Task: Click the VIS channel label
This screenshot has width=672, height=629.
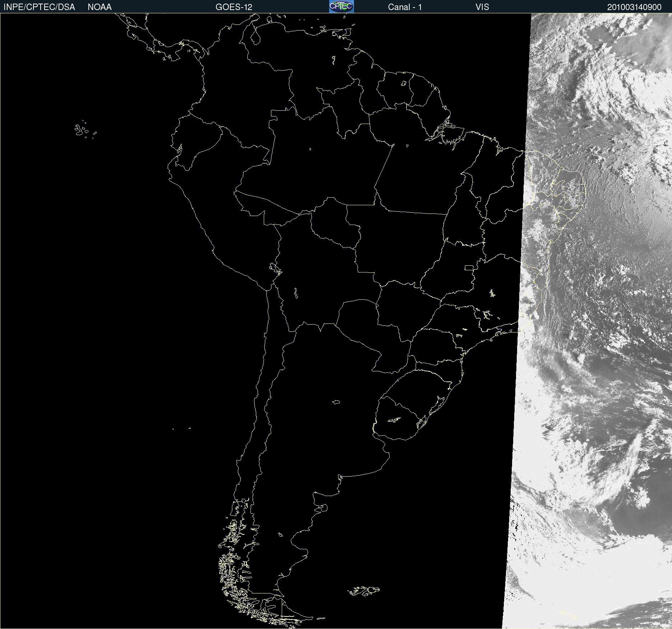Action: click(x=482, y=7)
